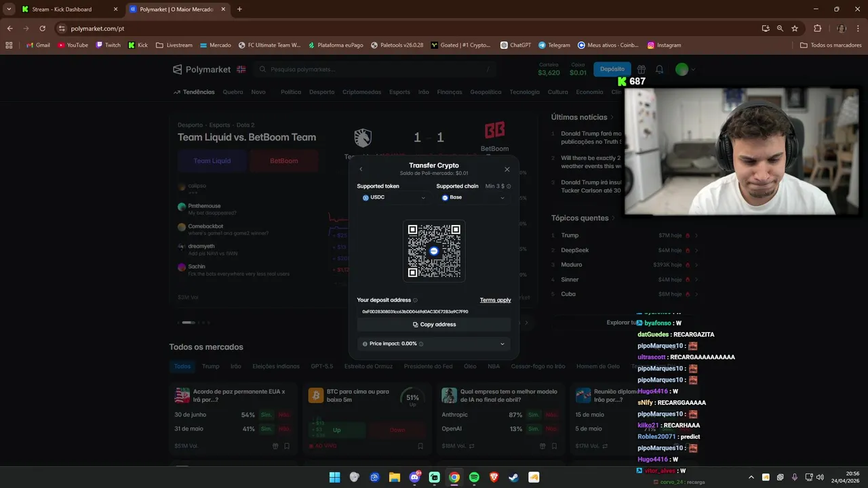Image resolution: width=868 pixels, height=488 pixels.
Task: Click Sim for Anthropic 87%
Action: 534,415
